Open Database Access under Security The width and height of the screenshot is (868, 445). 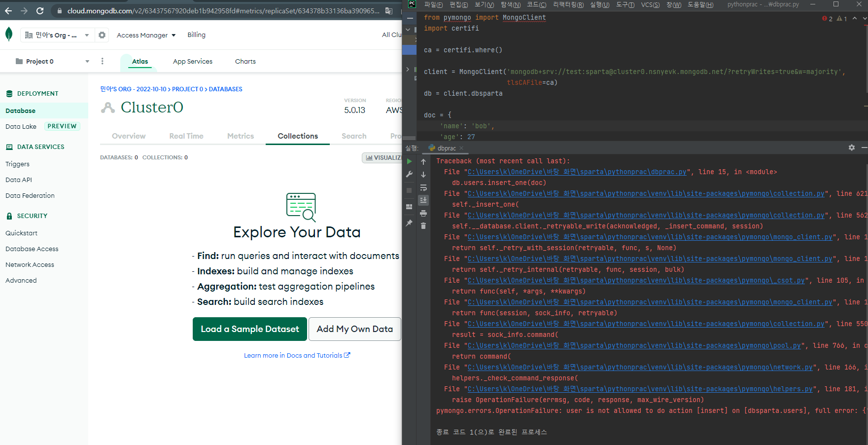[x=32, y=249]
